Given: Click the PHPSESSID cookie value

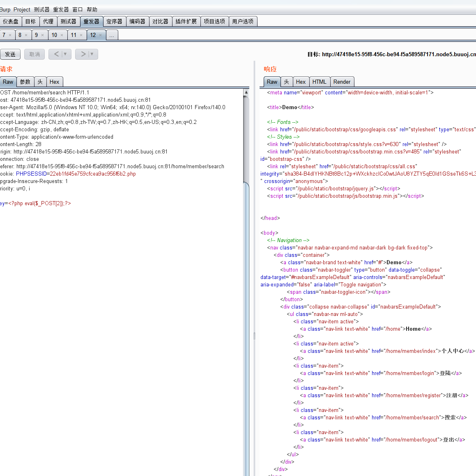Looking at the screenshot, I should point(93,174).
